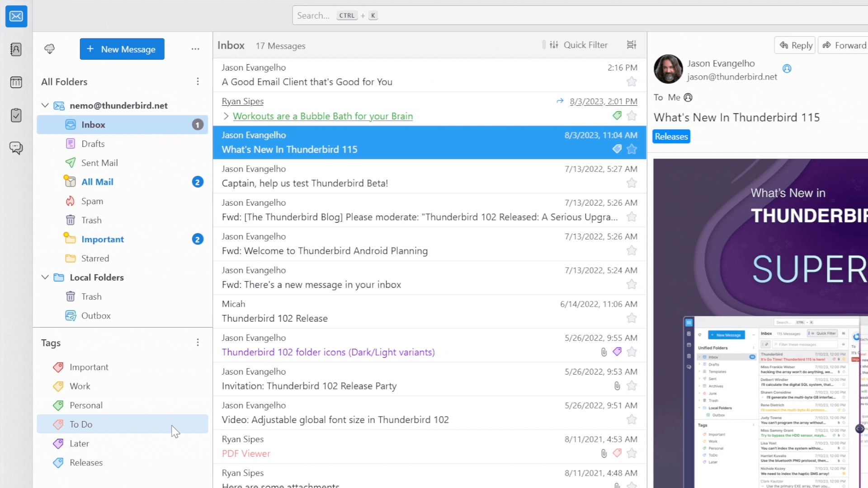Click red tag icon on PDF Viewer message
This screenshot has width=868, height=488.
[617, 453]
